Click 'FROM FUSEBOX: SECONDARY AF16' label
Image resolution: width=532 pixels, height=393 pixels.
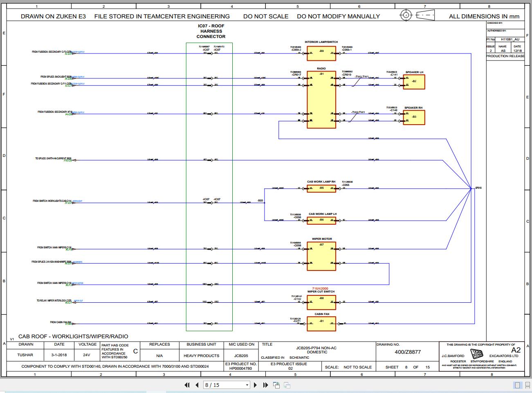pyautogui.click(x=55, y=112)
